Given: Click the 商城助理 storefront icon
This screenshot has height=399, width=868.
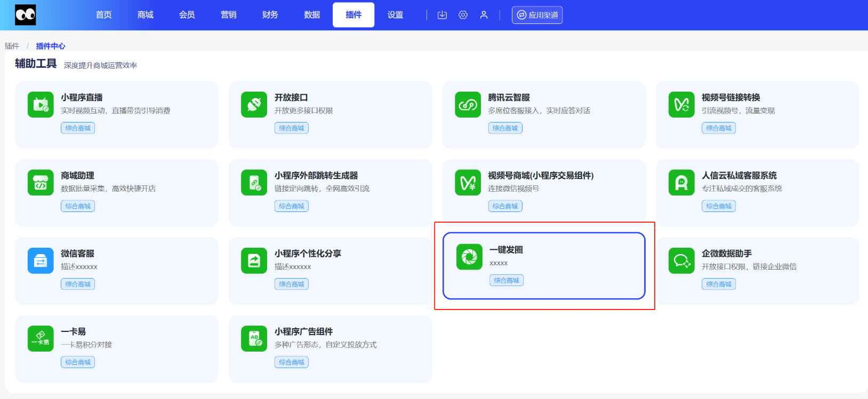Looking at the screenshot, I should coord(41,183).
